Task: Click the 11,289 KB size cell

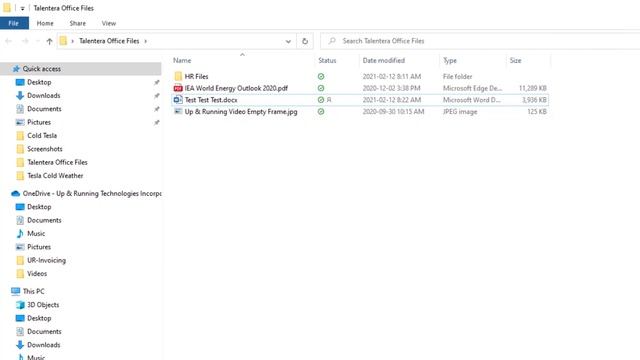Action: pos(533,88)
